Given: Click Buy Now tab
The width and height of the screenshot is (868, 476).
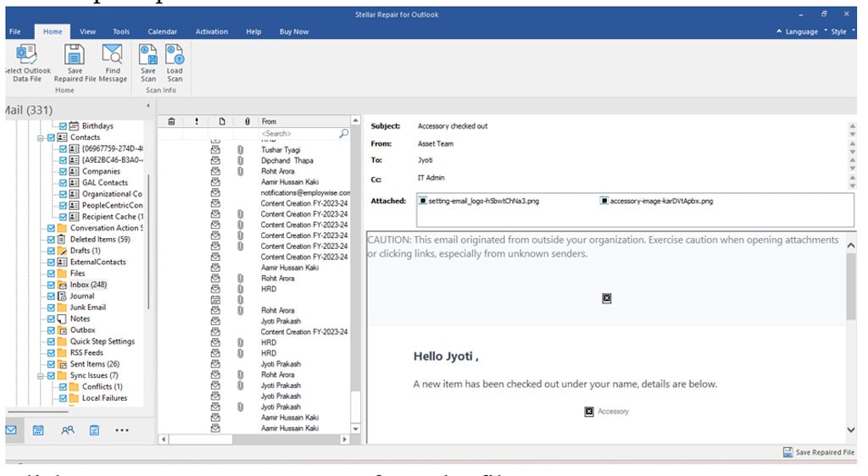Looking at the screenshot, I should (294, 31).
